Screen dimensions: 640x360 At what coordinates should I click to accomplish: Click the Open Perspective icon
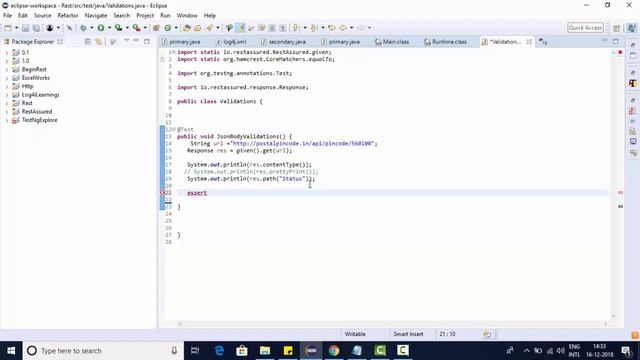(617, 28)
